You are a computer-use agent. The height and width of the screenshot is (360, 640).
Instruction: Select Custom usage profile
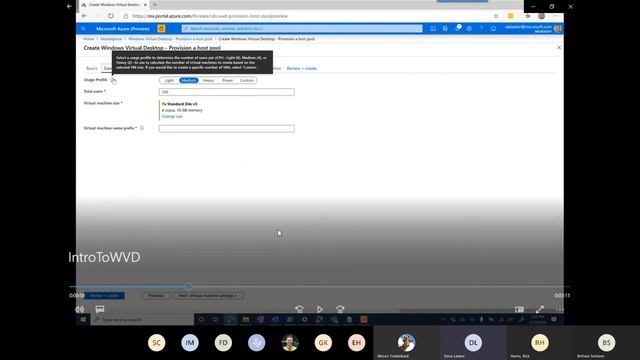coord(247,80)
